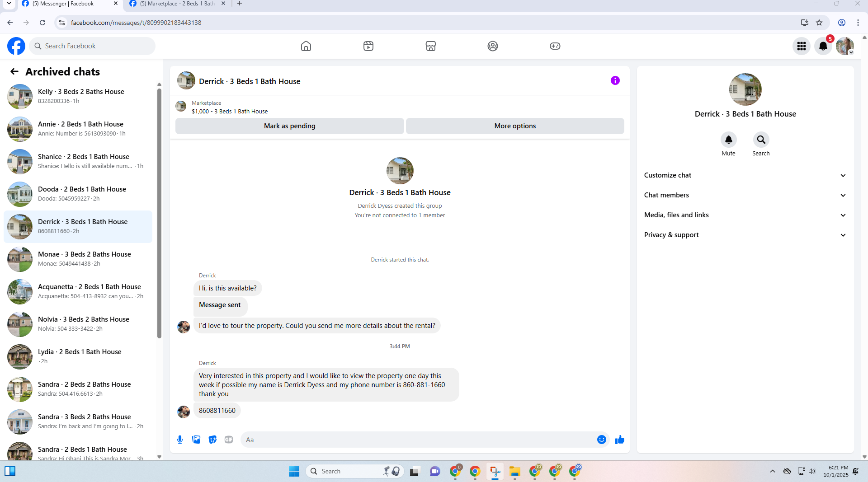Screen dimensions: 868x482
Task: Open the Gaming controller icon
Action: point(555,46)
